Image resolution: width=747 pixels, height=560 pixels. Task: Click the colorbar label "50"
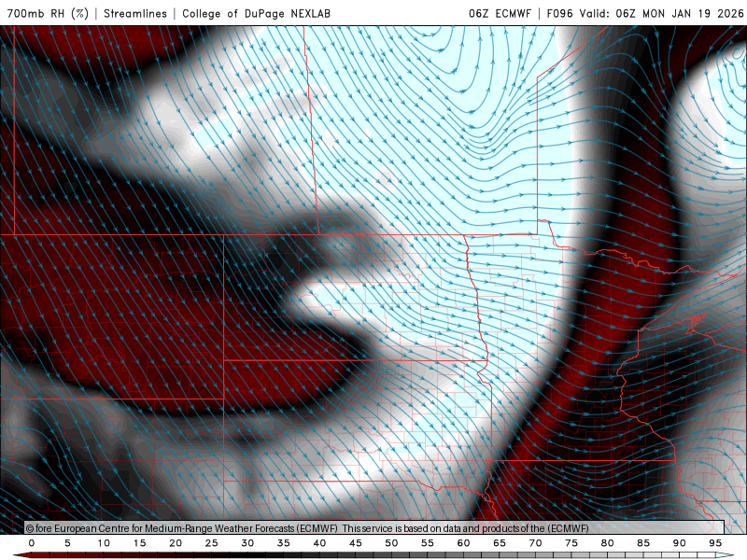pyautogui.click(x=391, y=543)
